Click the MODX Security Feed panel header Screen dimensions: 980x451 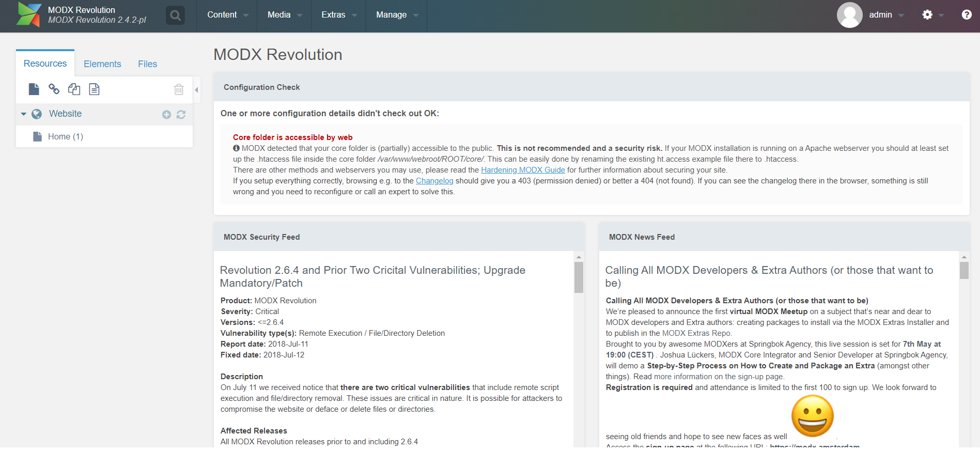399,237
